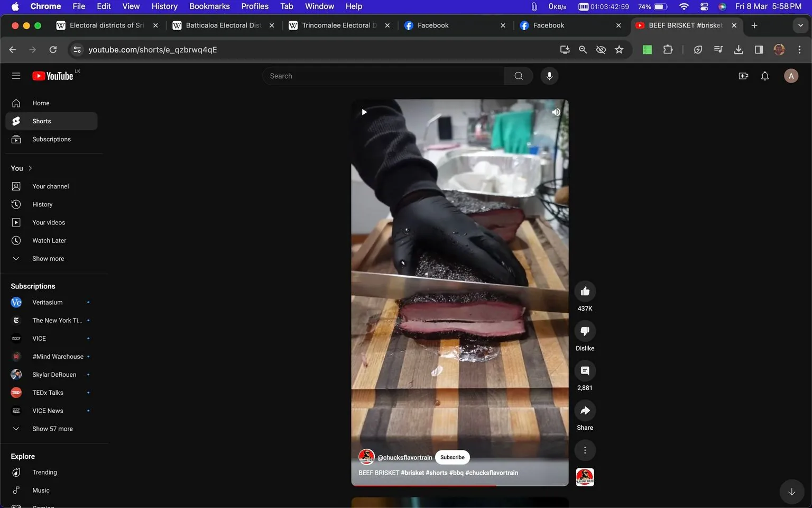Open Chrome downloads icon
Viewport: 812px width, 508px height.
739,49
